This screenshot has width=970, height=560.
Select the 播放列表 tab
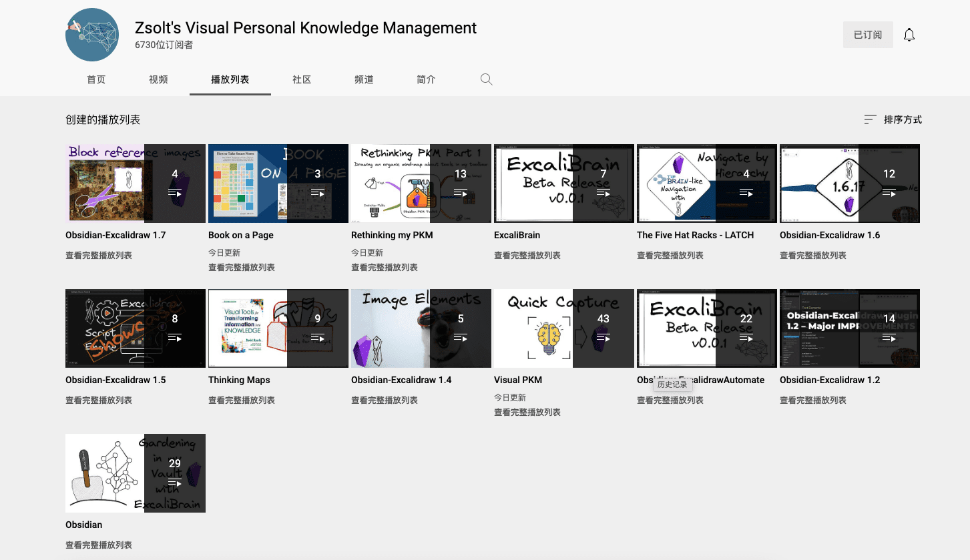coord(230,79)
